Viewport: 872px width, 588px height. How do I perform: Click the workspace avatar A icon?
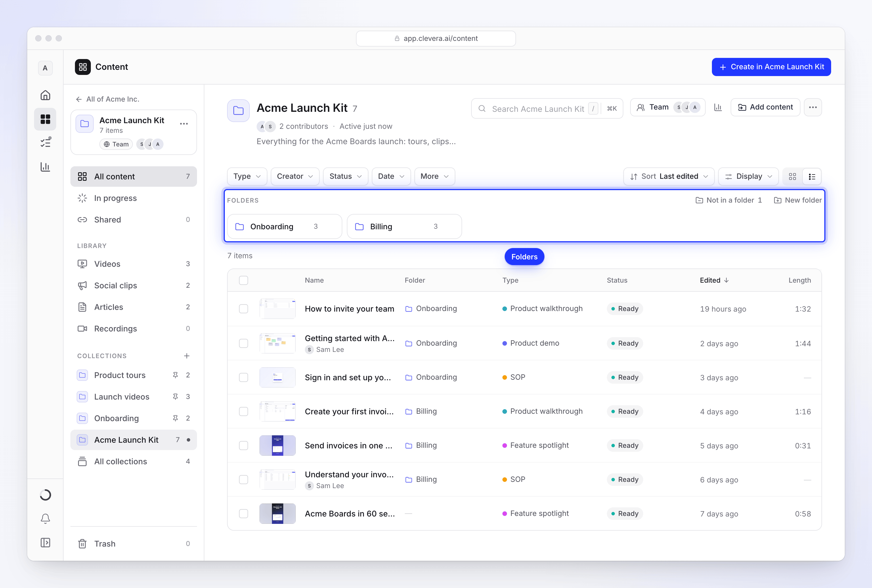click(x=45, y=68)
